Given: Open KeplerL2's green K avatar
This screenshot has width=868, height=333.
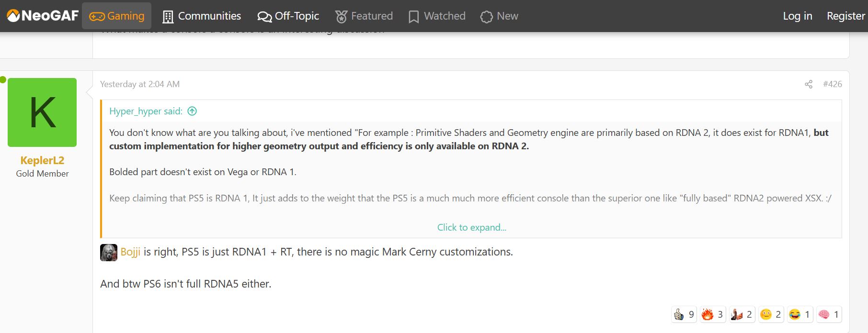Looking at the screenshot, I should pos(42,112).
